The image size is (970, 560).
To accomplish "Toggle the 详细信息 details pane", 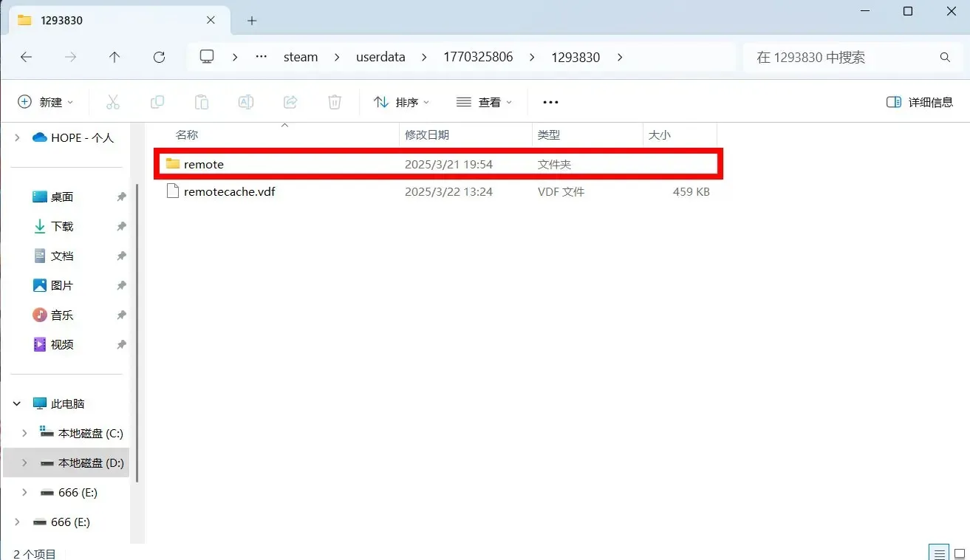I will [920, 102].
